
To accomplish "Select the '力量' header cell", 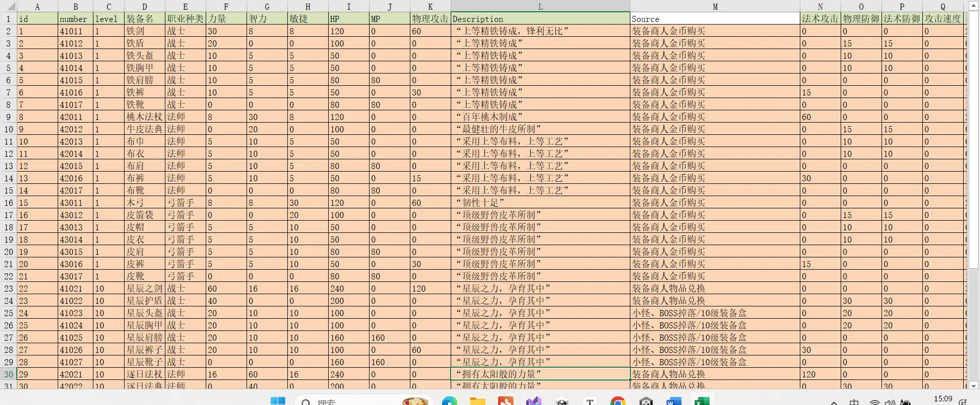I will point(226,18).
